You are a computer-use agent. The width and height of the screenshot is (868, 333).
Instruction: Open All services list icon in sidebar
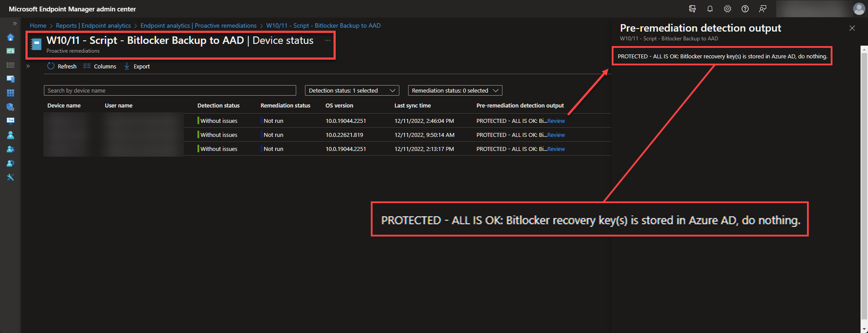pyautogui.click(x=11, y=65)
